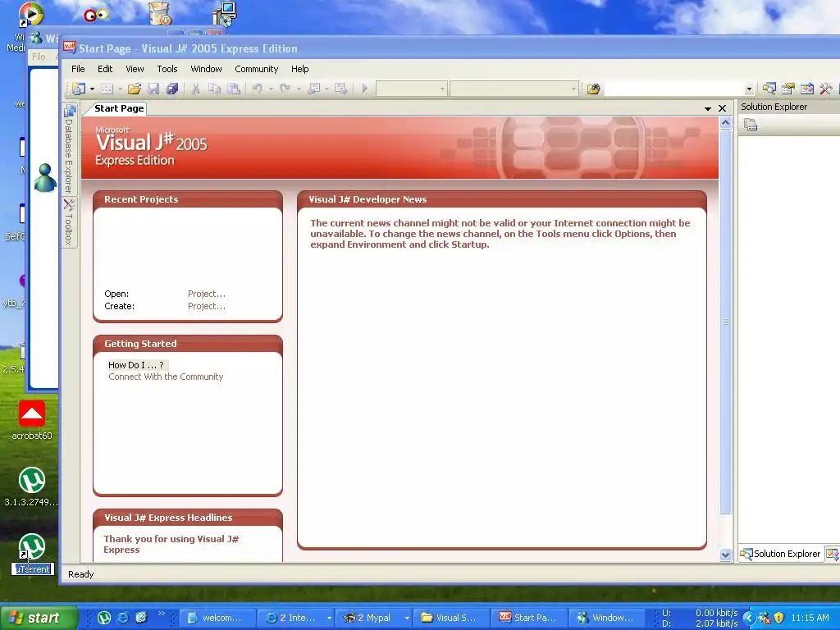Open the Tools menu
Screen dimensions: 840x630
tap(167, 69)
